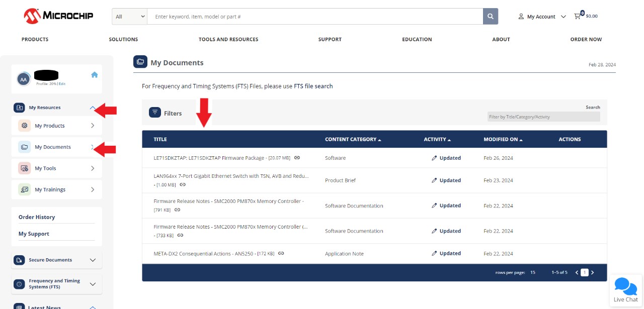Open the search category dropdown showing All
The width and height of the screenshot is (644, 309).
coord(129,16)
